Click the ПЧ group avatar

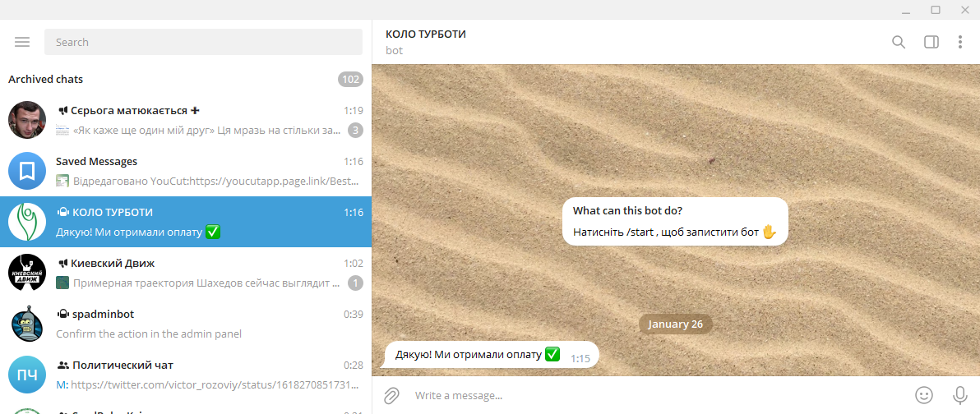[27, 375]
